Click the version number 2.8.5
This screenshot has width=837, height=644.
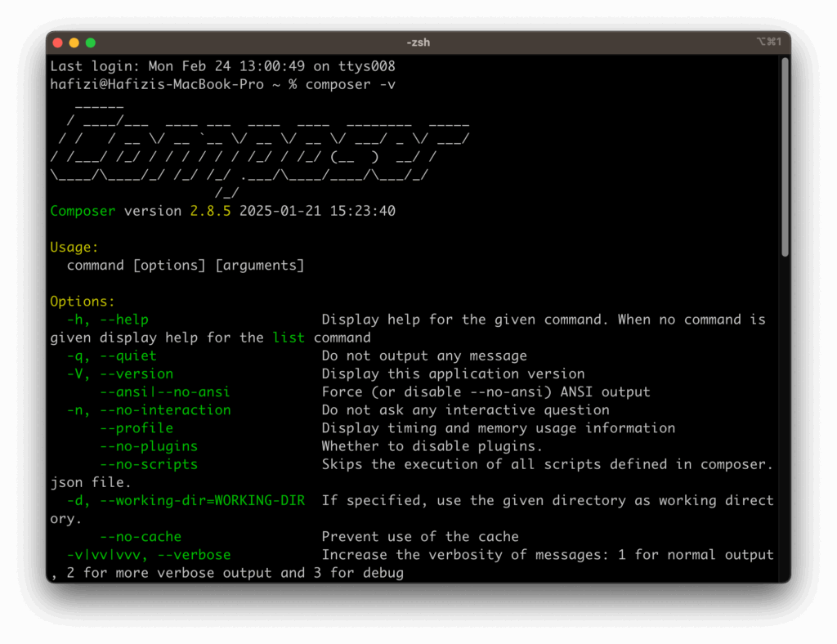pos(210,211)
